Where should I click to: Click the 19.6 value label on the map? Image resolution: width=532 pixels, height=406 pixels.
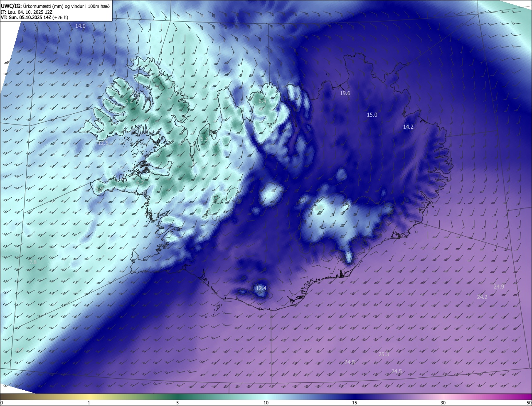click(x=345, y=93)
